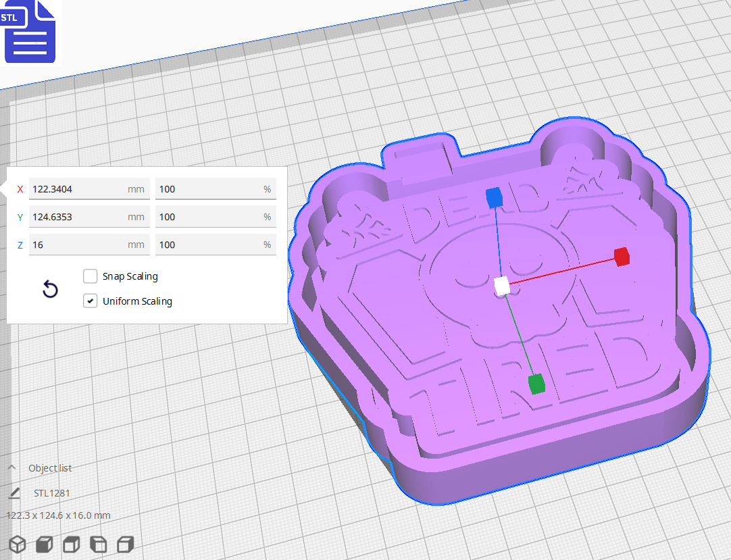Select STL1281 in the object list
This screenshot has width=731, height=560.
(x=53, y=493)
